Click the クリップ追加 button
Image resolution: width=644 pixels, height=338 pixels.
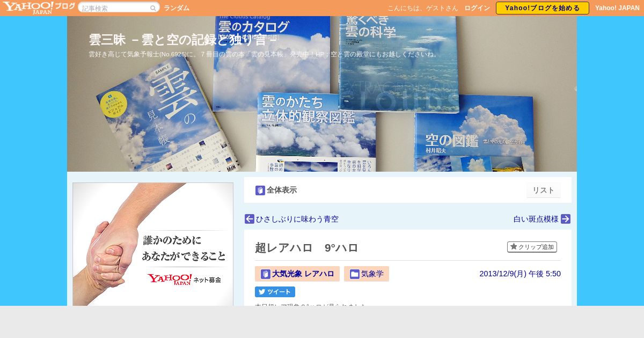point(532,247)
